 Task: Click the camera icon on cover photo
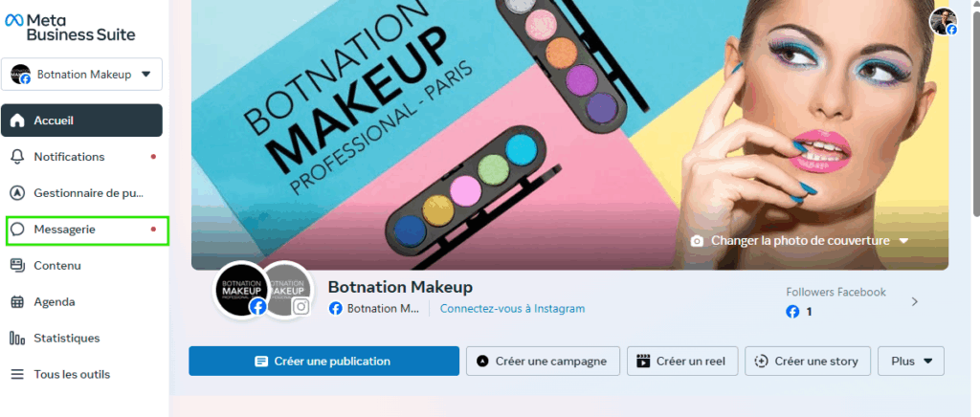pyautogui.click(x=698, y=241)
